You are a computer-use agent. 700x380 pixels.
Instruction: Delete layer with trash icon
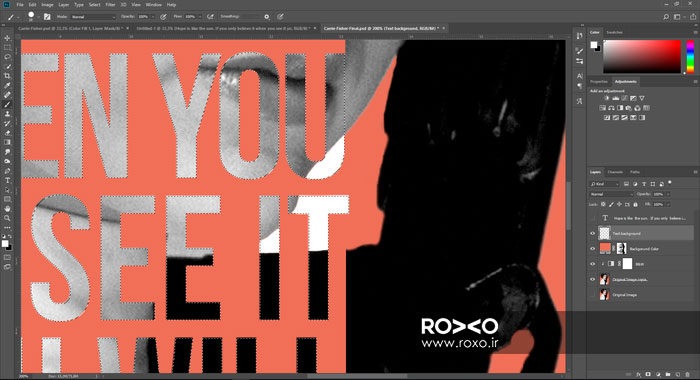(688, 374)
